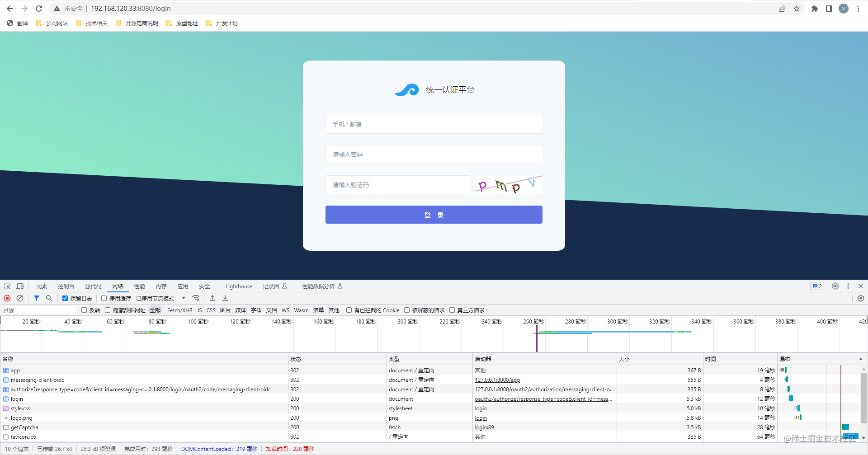Go back with the browser back arrow
868x455 pixels.
(x=10, y=9)
